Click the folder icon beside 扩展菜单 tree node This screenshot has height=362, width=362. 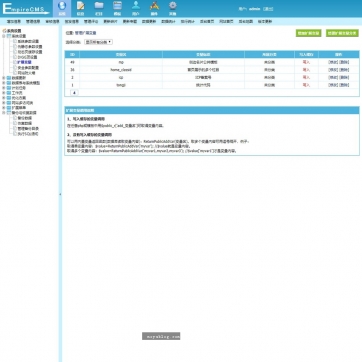coord(9,108)
